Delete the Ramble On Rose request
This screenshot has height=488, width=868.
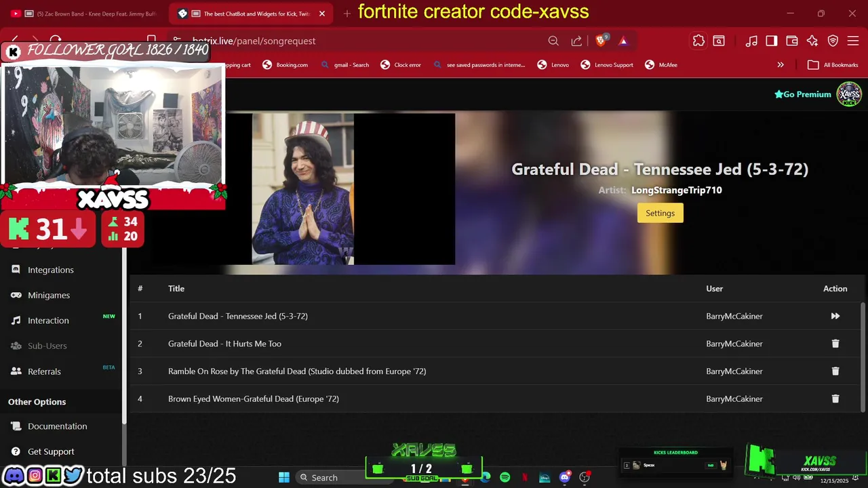click(835, 371)
